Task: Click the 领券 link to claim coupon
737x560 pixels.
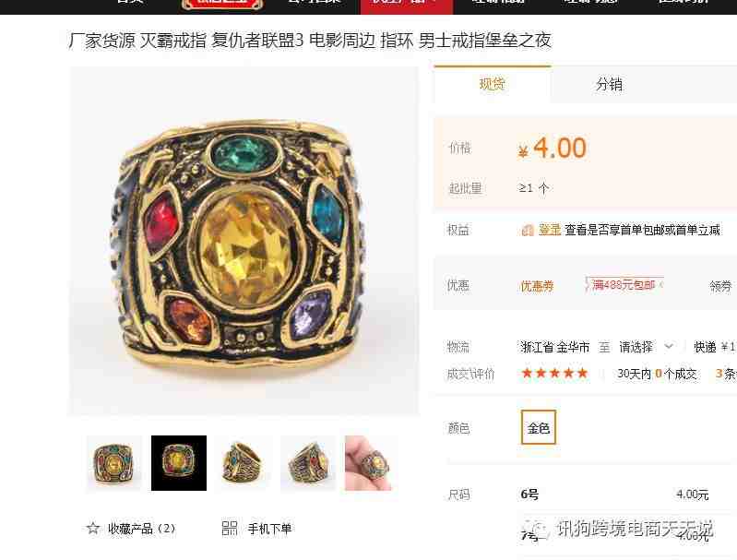Action: pyautogui.click(x=720, y=286)
